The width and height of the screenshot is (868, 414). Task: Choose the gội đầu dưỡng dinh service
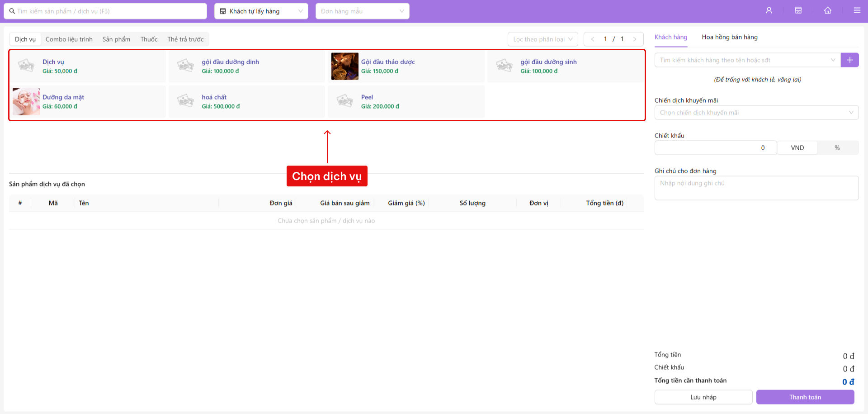[x=246, y=66]
